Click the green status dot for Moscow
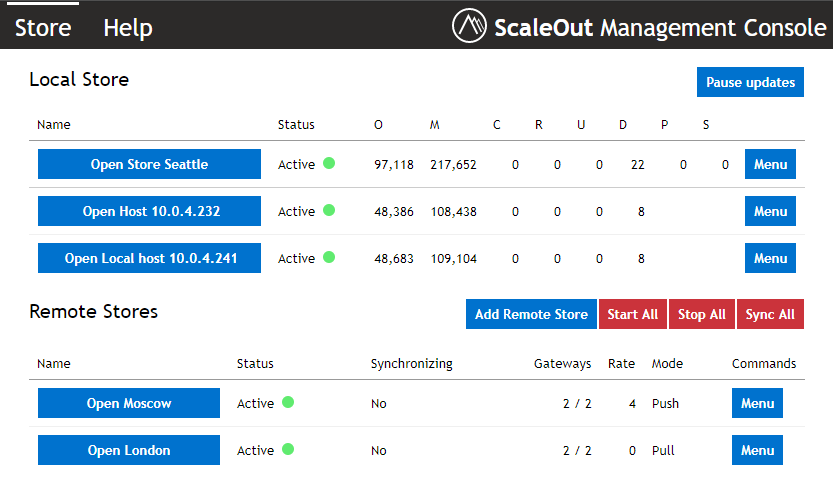833x495 pixels. pos(288,402)
